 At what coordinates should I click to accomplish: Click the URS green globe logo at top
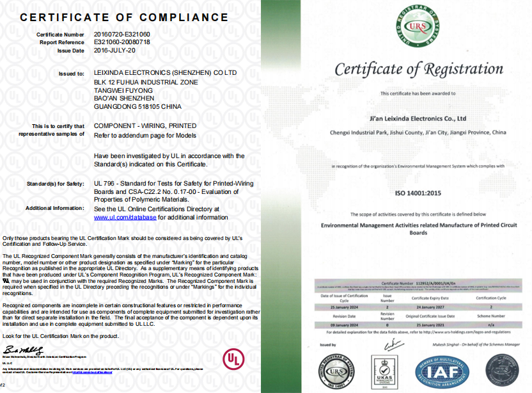pyautogui.click(x=418, y=26)
